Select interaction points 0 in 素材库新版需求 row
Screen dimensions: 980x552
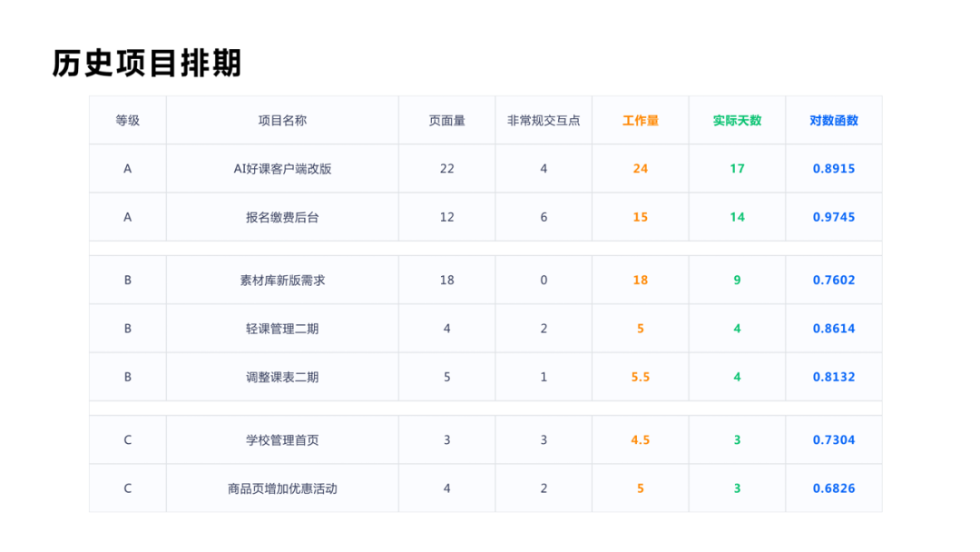[x=544, y=280]
